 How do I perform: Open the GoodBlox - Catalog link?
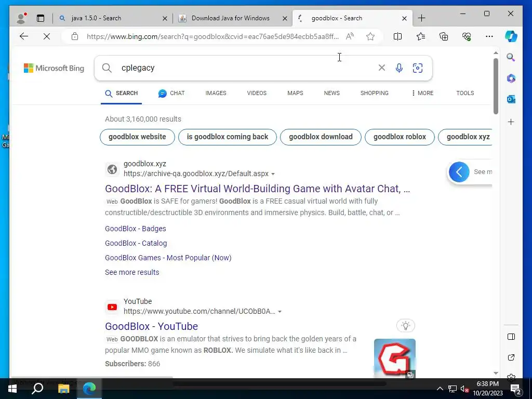coord(136,243)
